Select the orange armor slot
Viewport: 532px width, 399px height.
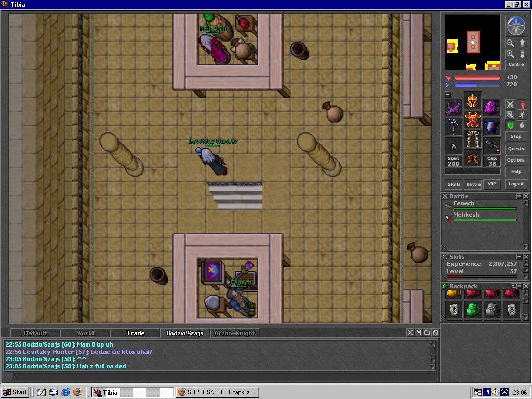[x=473, y=119]
